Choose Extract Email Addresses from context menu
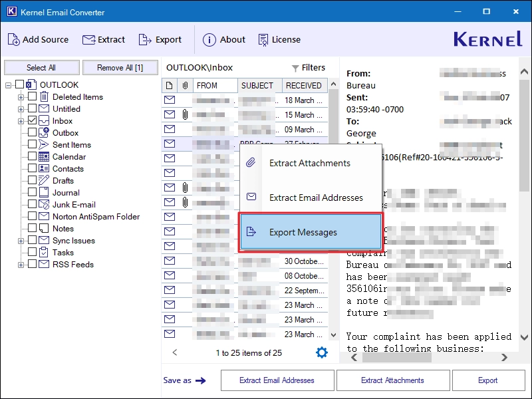The image size is (532, 399). tap(311, 198)
